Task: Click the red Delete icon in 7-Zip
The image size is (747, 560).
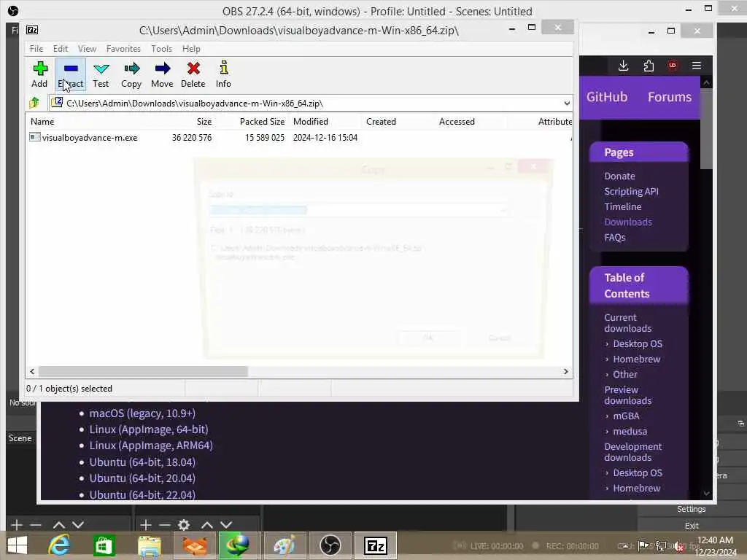Action: coord(193,69)
